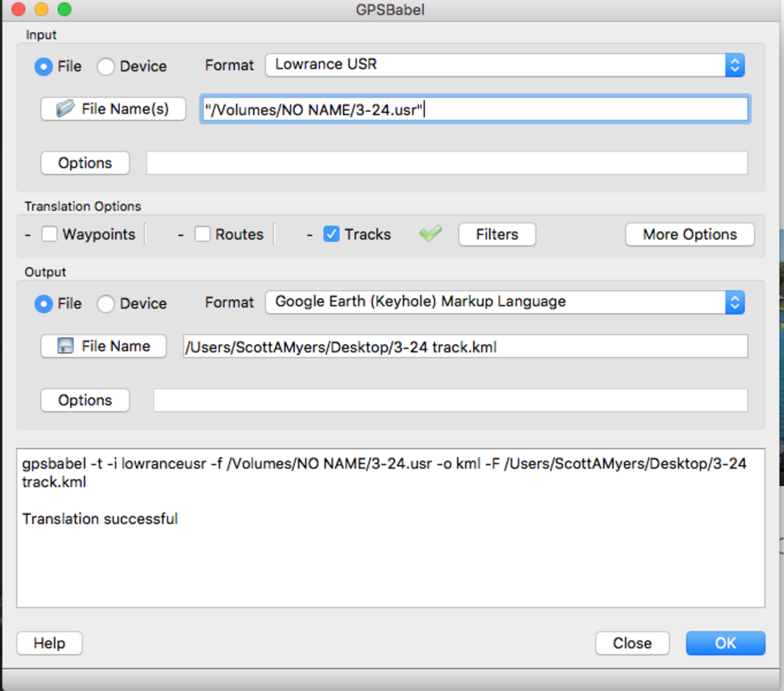
Task: Select the Output Device radio button
Action: tap(106, 304)
